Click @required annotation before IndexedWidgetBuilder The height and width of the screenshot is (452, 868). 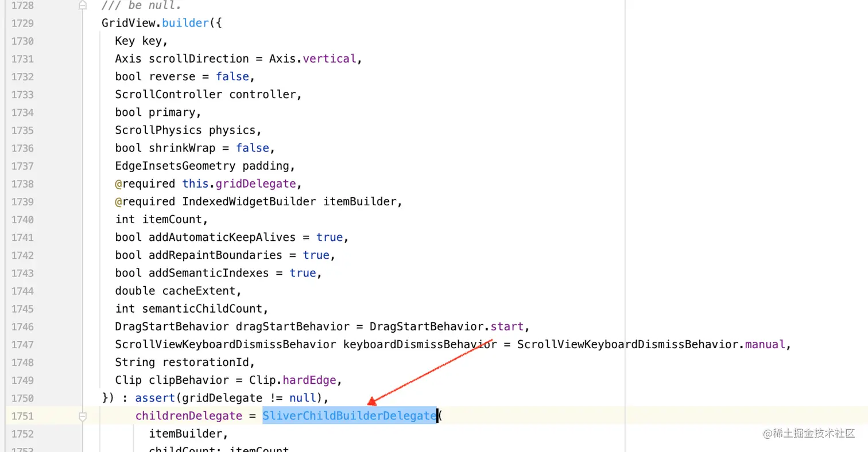(145, 201)
